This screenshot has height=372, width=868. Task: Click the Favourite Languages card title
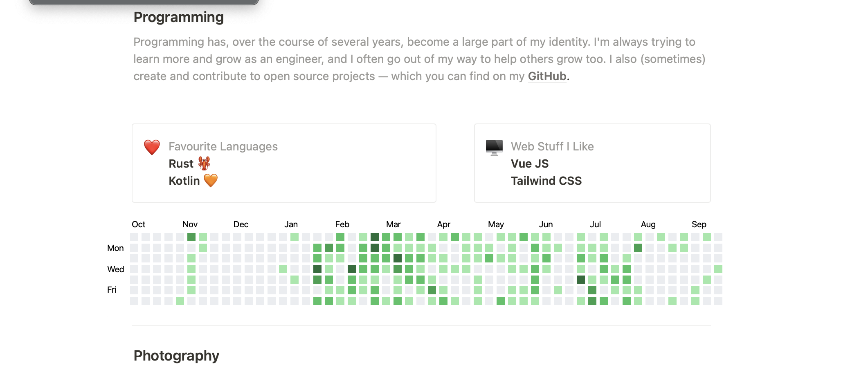coord(223,146)
